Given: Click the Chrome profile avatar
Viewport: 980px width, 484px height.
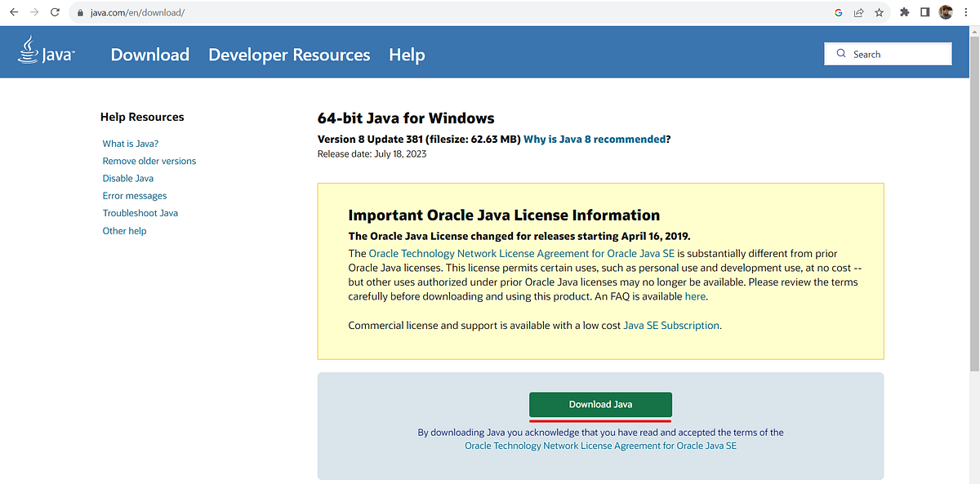Looking at the screenshot, I should coord(945,12).
